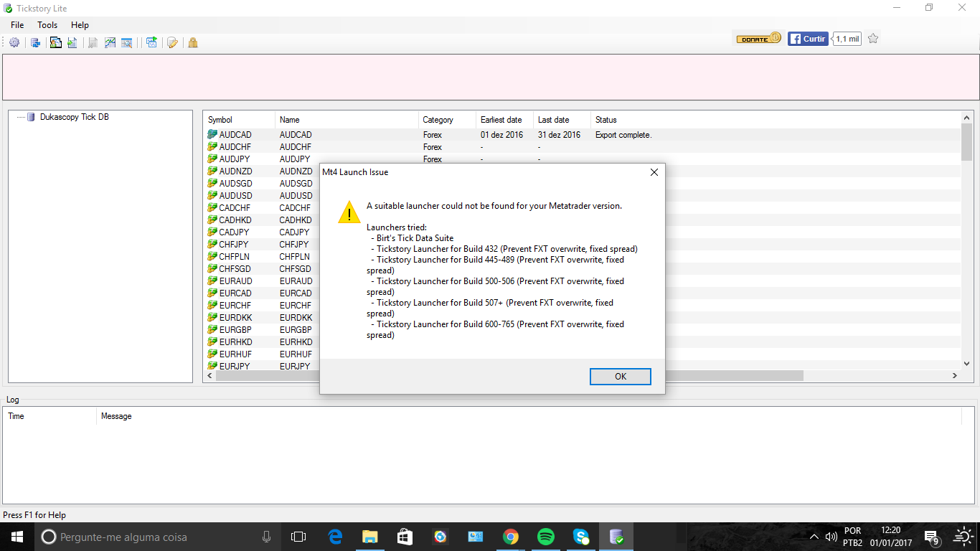Click the database refresh toolbar icon
The height and width of the screenshot is (551, 980).
[x=35, y=42]
